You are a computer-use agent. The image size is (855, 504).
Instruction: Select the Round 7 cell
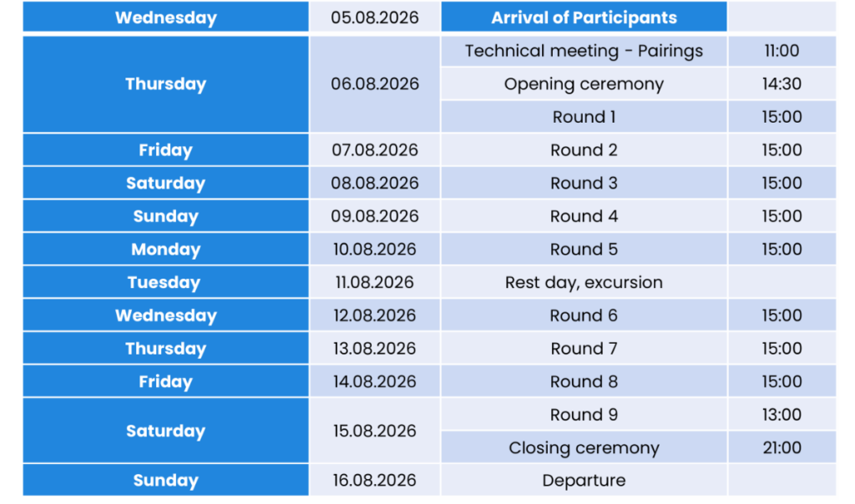584,349
